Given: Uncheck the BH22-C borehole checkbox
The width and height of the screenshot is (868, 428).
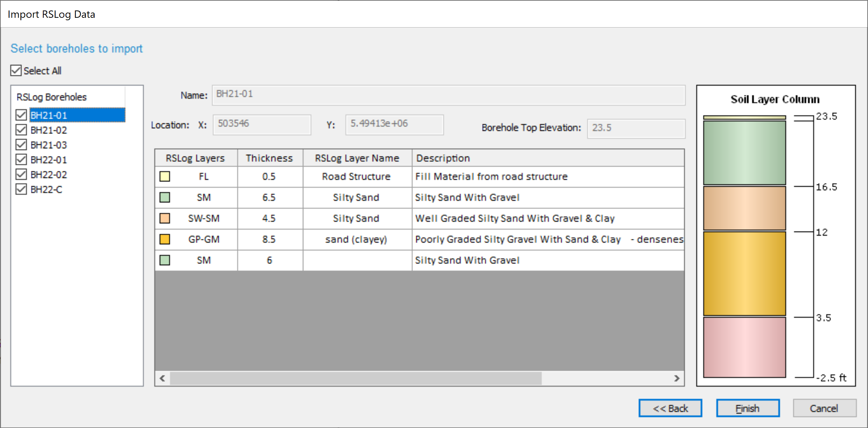Looking at the screenshot, I should click(21, 189).
